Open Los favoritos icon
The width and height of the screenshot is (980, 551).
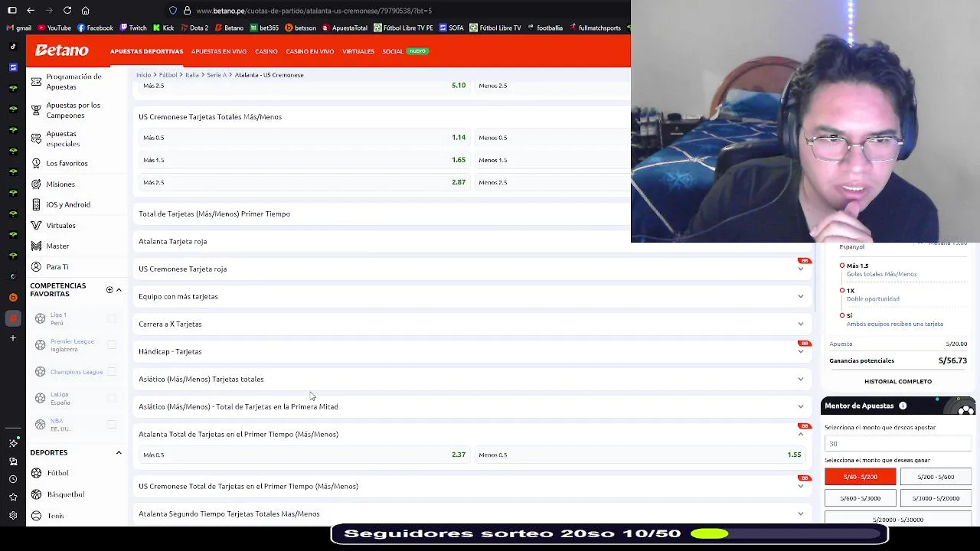click(x=36, y=163)
